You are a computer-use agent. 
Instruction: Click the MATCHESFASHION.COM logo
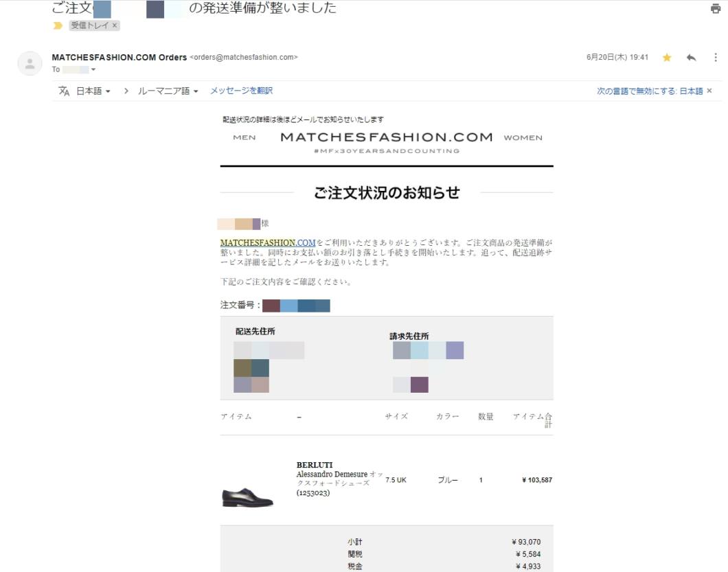pos(386,137)
